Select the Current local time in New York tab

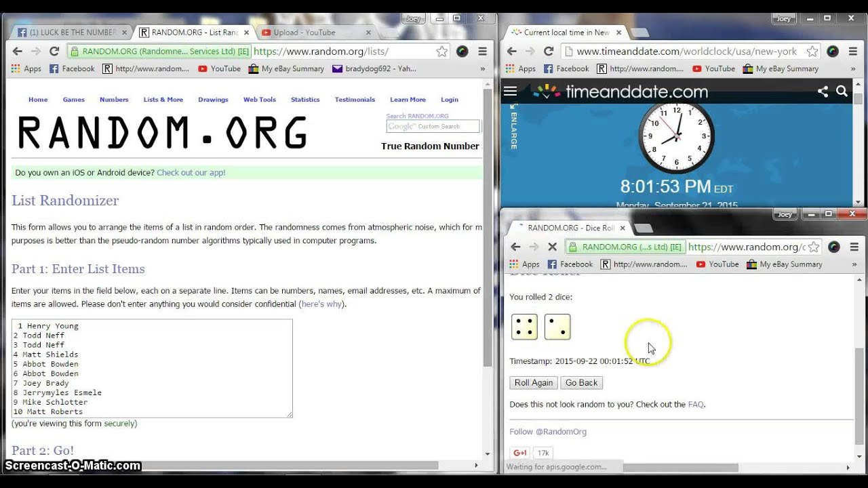click(566, 32)
